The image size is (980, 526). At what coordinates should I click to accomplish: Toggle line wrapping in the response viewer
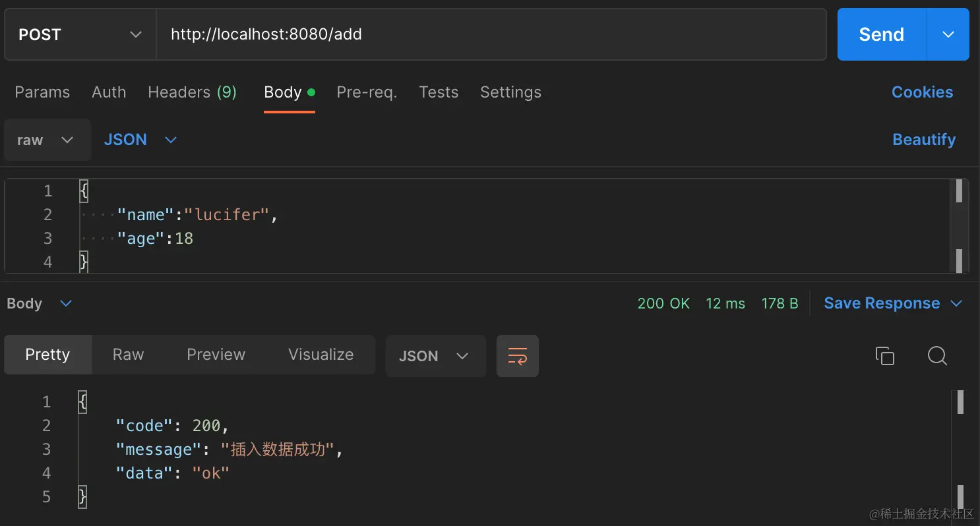(x=518, y=355)
